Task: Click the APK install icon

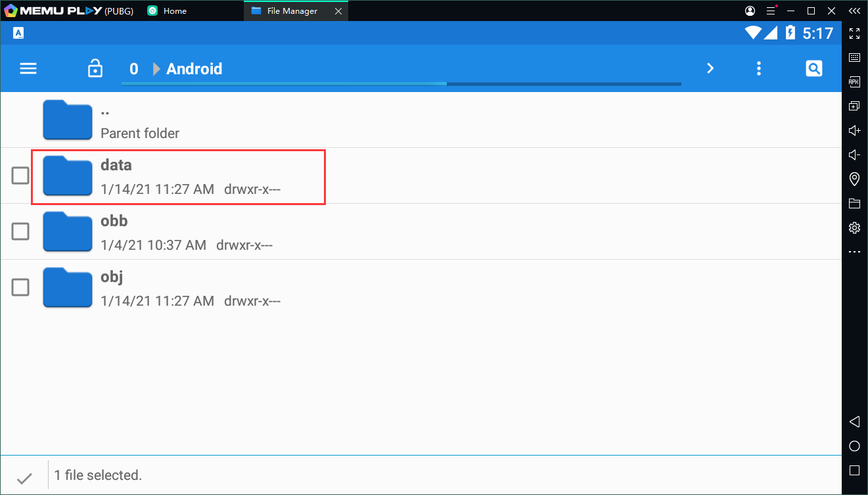Action: (x=854, y=82)
